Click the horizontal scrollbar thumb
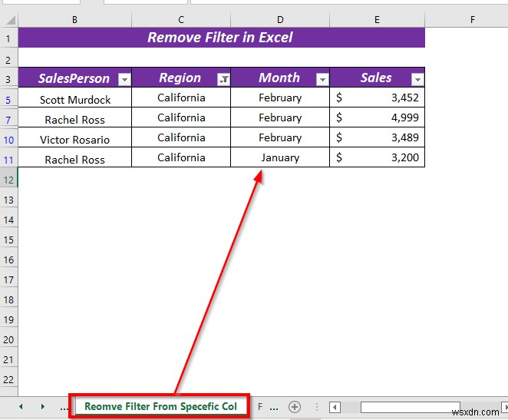508x420 pixels. tap(410, 408)
